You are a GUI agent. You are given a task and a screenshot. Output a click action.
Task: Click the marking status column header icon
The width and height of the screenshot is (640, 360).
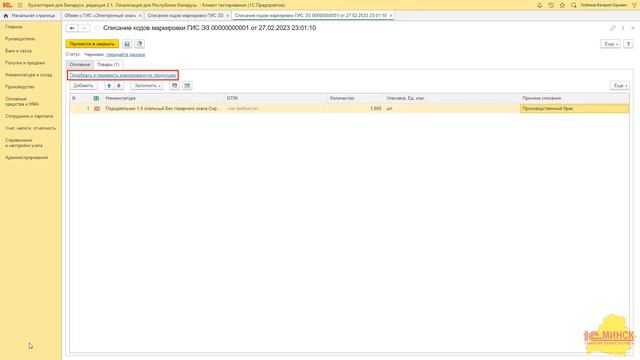pos(96,98)
